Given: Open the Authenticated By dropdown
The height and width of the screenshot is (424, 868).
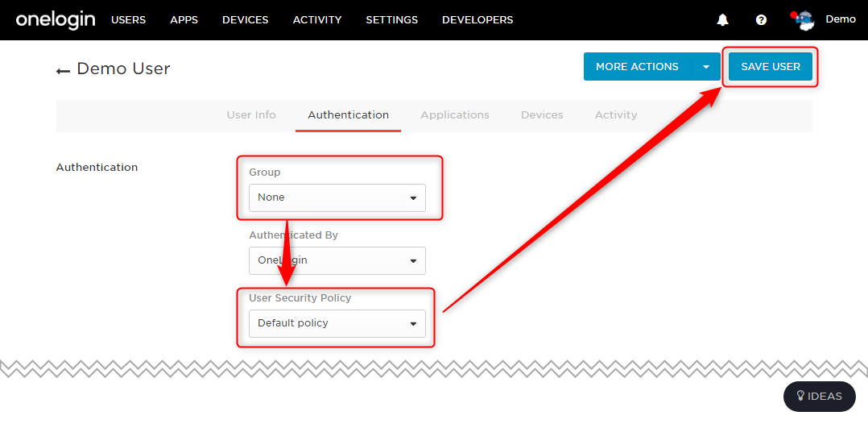Looking at the screenshot, I should click(337, 260).
